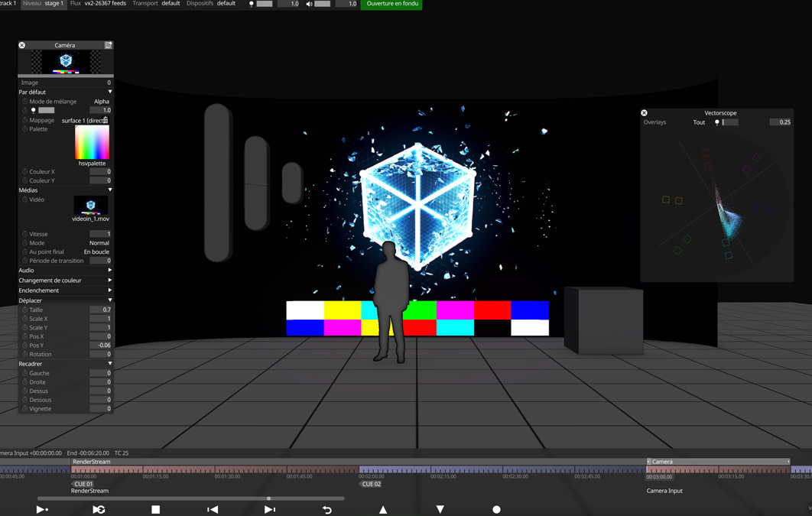The height and width of the screenshot is (516, 812).
Task: Click the return/undo arrow icon in transport
Action: [x=326, y=509]
